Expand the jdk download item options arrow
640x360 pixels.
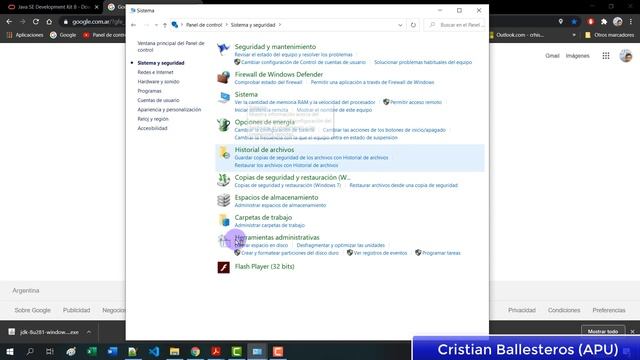[89, 332]
